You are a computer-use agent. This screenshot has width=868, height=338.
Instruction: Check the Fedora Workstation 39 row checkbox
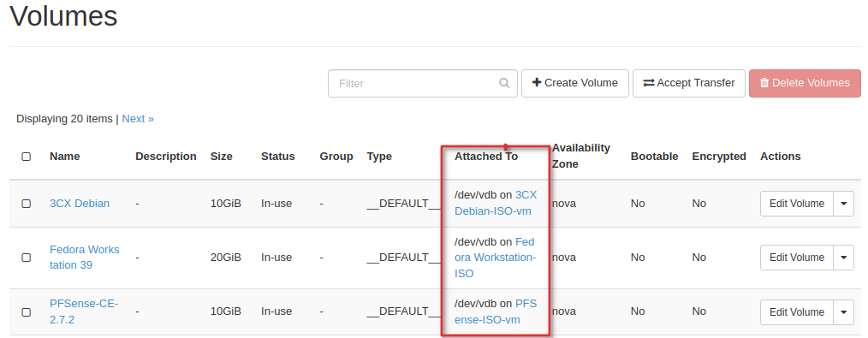pyautogui.click(x=26, y=258)
